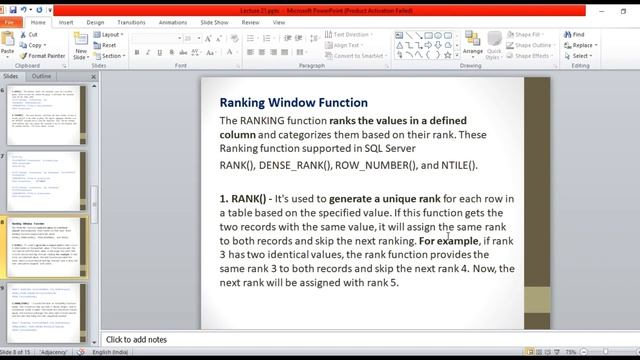This screenshot has width=640, height=360.
Task: Reset the slide layout
Action: tap(105, 45)
